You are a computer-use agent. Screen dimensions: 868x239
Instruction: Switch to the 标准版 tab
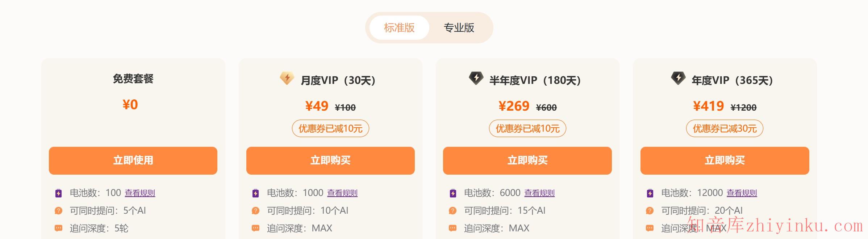(x=399, y=28)
